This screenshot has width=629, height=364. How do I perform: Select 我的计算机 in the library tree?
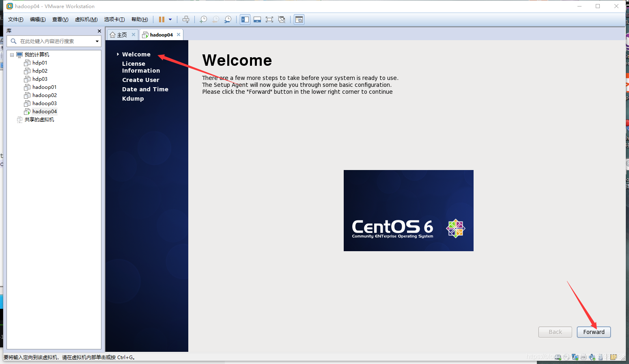[37, 55]
